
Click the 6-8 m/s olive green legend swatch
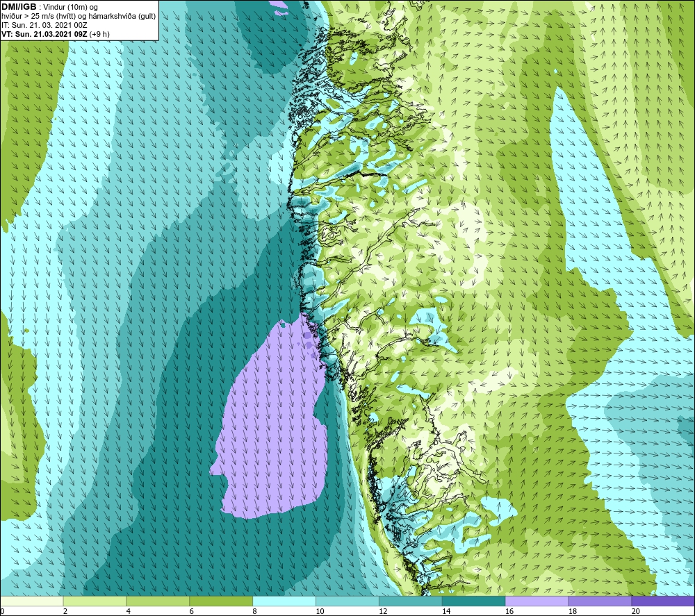221,601
